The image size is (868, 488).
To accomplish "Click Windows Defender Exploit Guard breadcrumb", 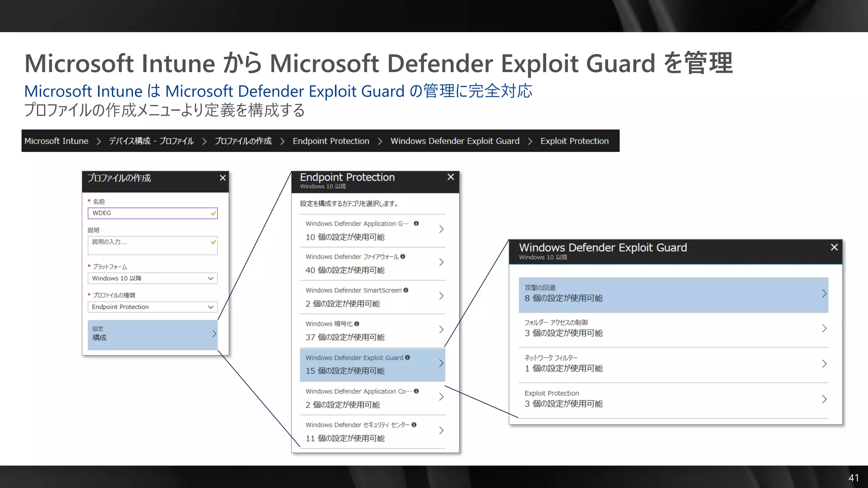I will (455, 141).
